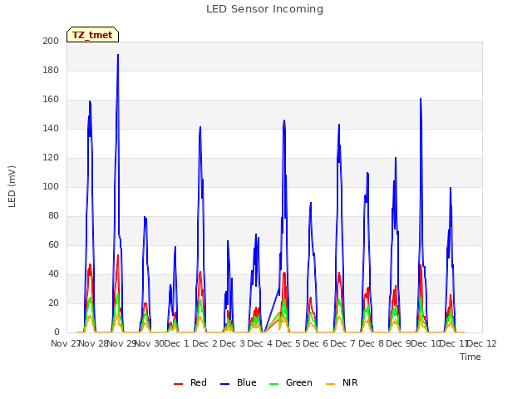Click the LED (mV) y-axis title

point(12,186)
